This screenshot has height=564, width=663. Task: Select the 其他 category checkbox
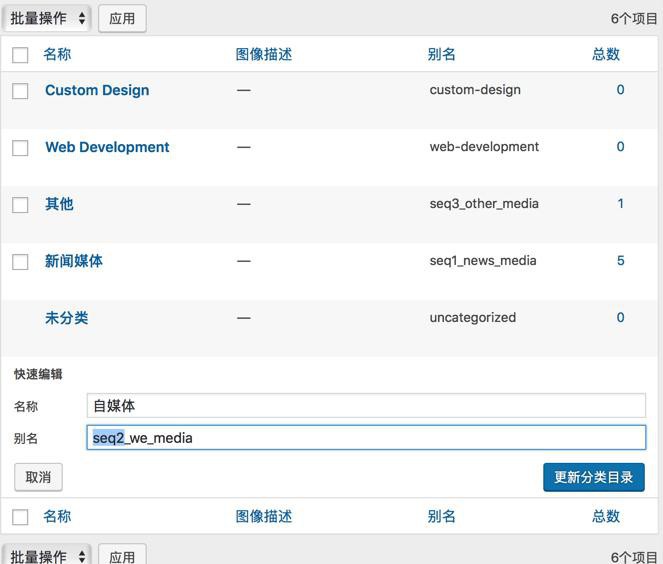tap(20, 205)
